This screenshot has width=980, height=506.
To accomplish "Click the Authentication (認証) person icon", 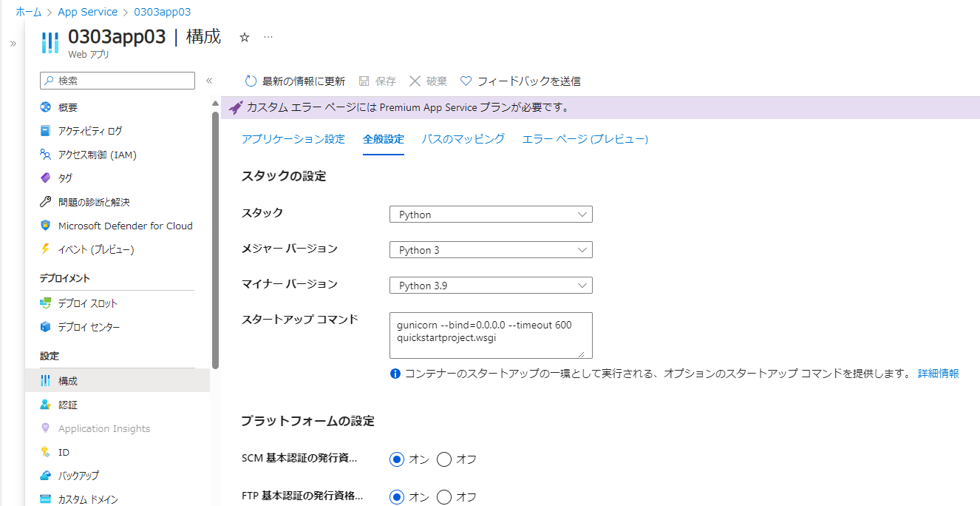I will [x=46, y=405].
